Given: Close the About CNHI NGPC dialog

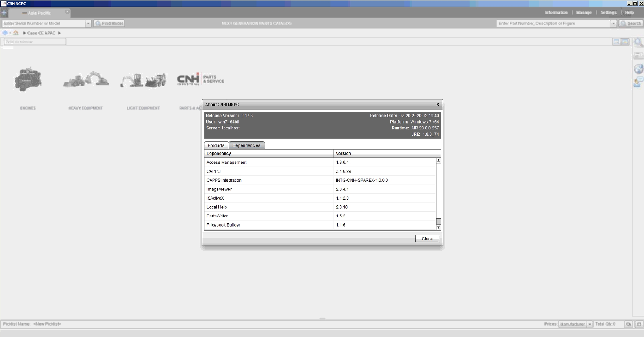Looking at the screenshot, I should click(438, 105).
